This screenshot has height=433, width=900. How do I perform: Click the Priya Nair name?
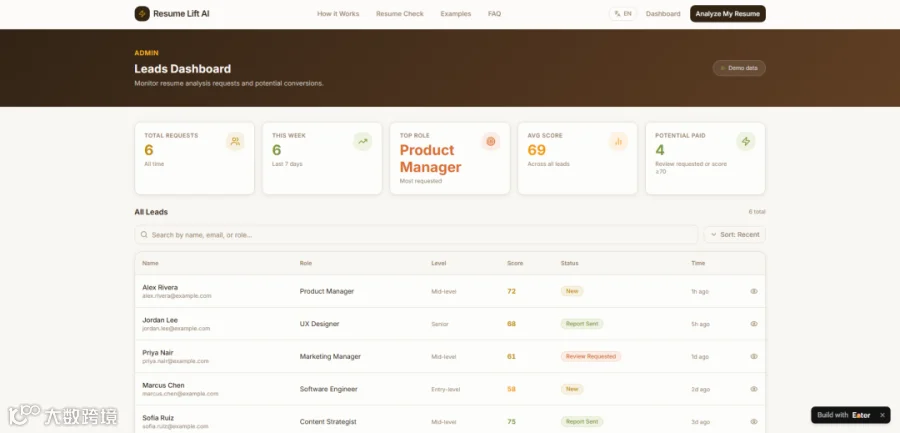[x=158, y=353]
